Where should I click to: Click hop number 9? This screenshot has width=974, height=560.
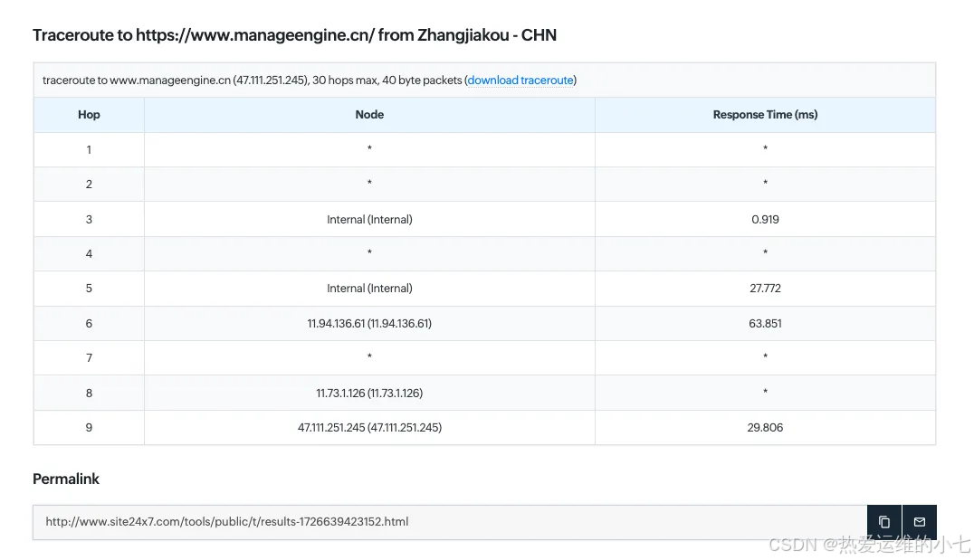point(89,428)
